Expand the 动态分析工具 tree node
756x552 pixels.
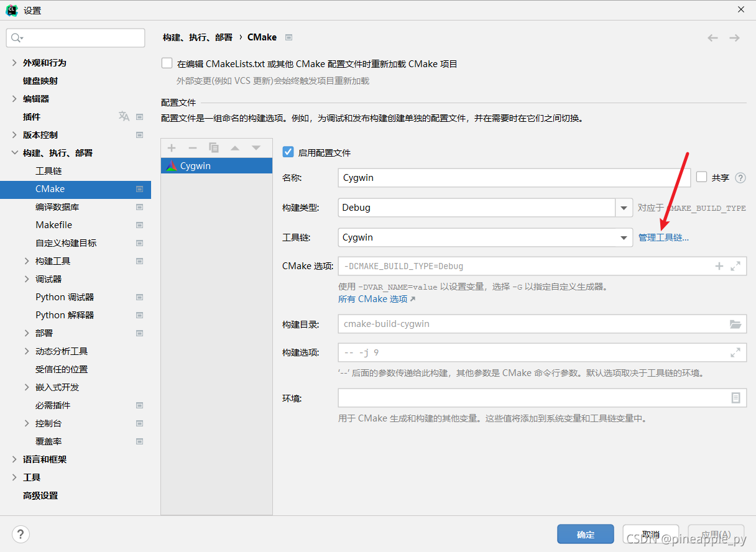point(27,351)
